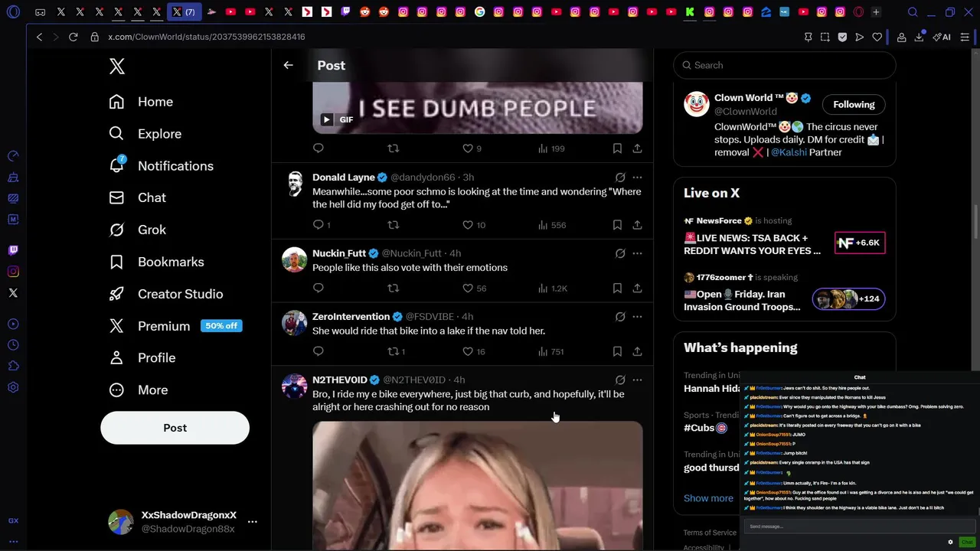Bookmark Donald Layne's post
The width and height of the screenshot is (980, 551).
[x=617, y=225]
